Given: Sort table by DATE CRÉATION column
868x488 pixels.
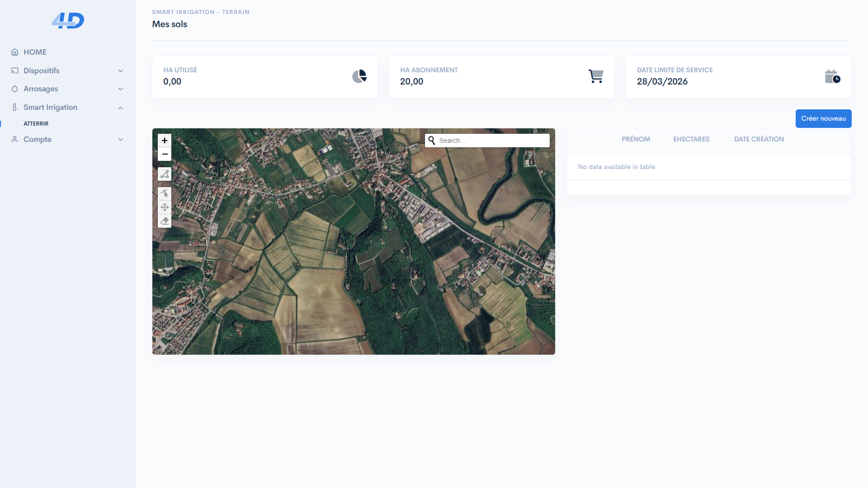Looking at the screenshot, I should coord(759,139).
